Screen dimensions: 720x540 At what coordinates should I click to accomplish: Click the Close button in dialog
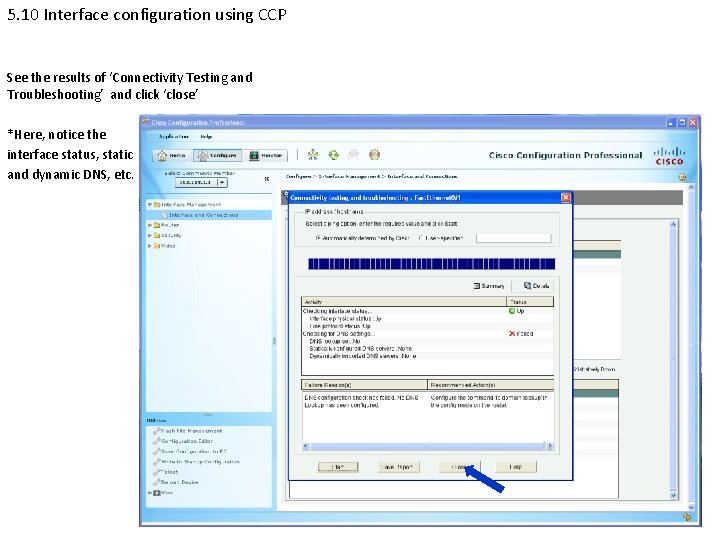459,467
